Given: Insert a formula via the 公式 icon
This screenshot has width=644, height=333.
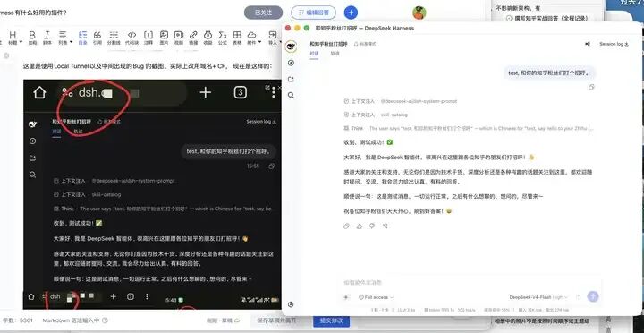Looking at the screenshot, I should click(223, 37).
